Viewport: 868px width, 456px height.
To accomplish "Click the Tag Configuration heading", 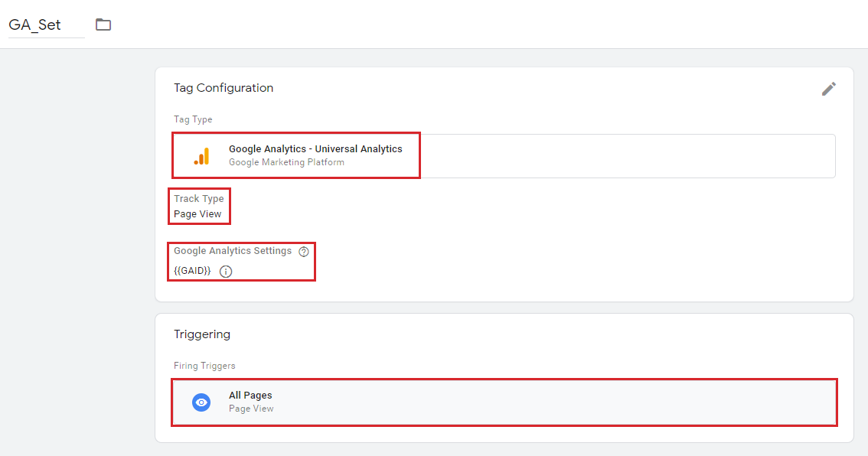I will [x=224, y=88].
